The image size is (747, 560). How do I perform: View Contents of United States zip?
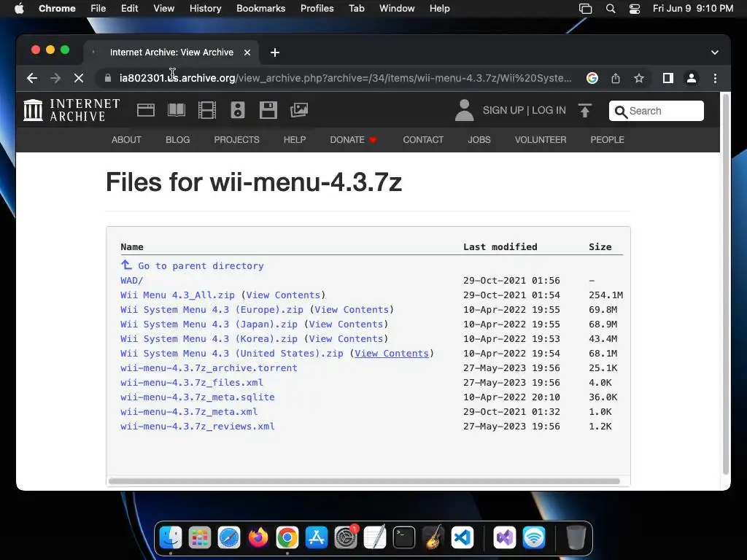(392, 354)
